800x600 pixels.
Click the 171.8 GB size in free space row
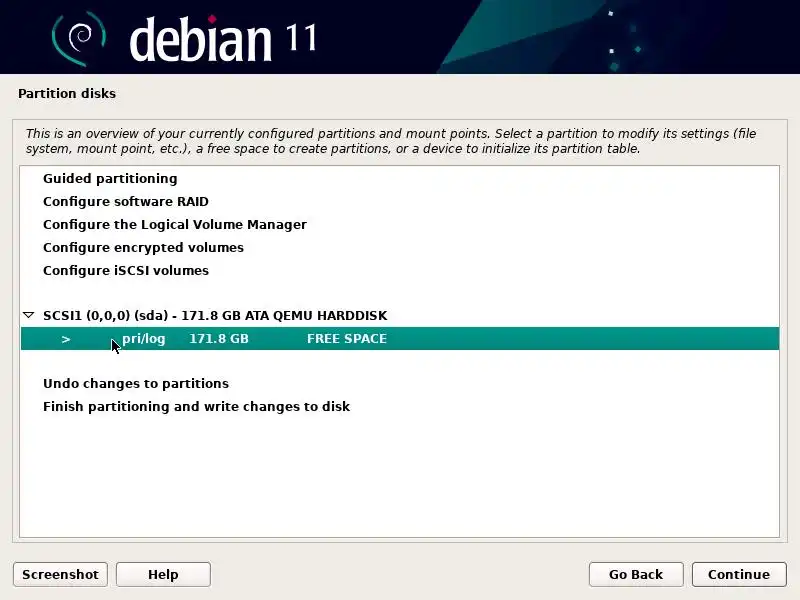tap(219, 339)
